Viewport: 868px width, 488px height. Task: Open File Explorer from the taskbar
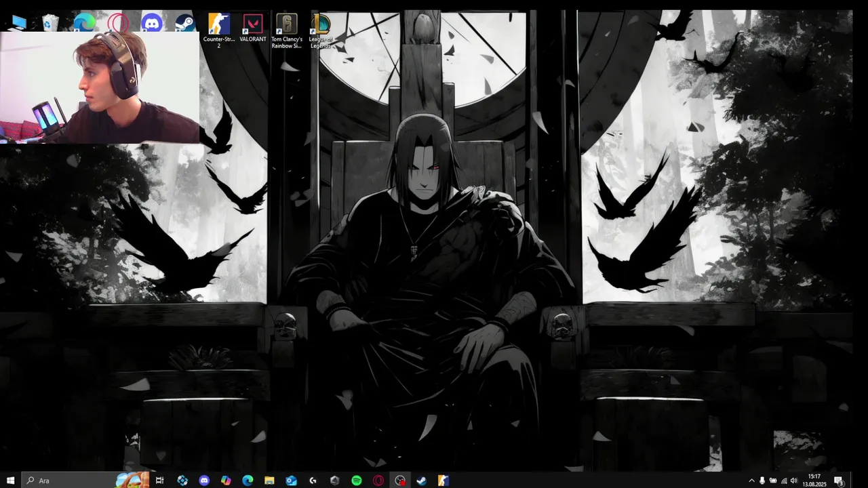(269, 481)
